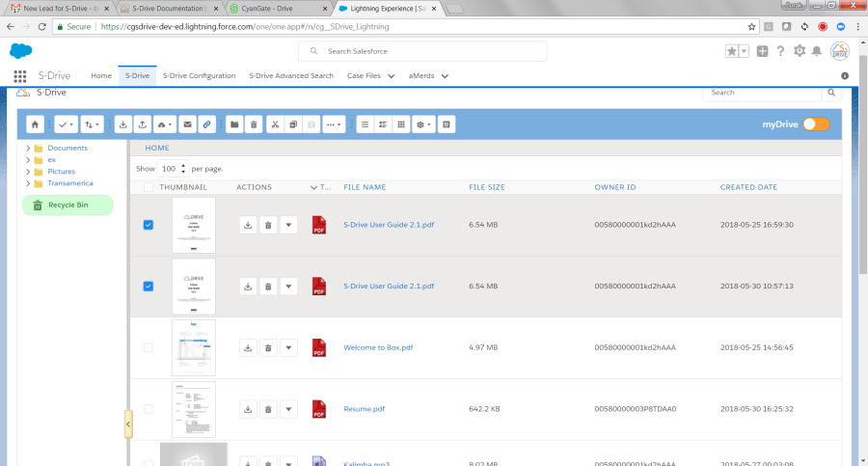Toggle the myDrive switch
This screenshot has height=466, width=868.
pos(816,124)
